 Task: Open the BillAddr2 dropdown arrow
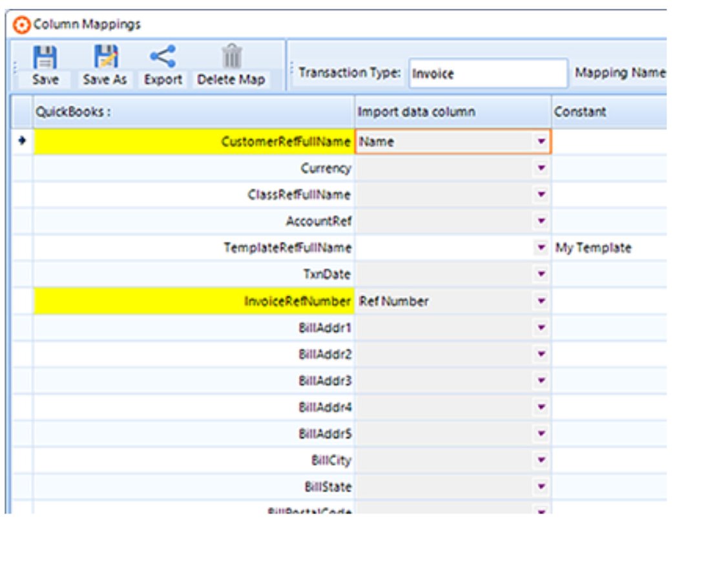[541, 353]
